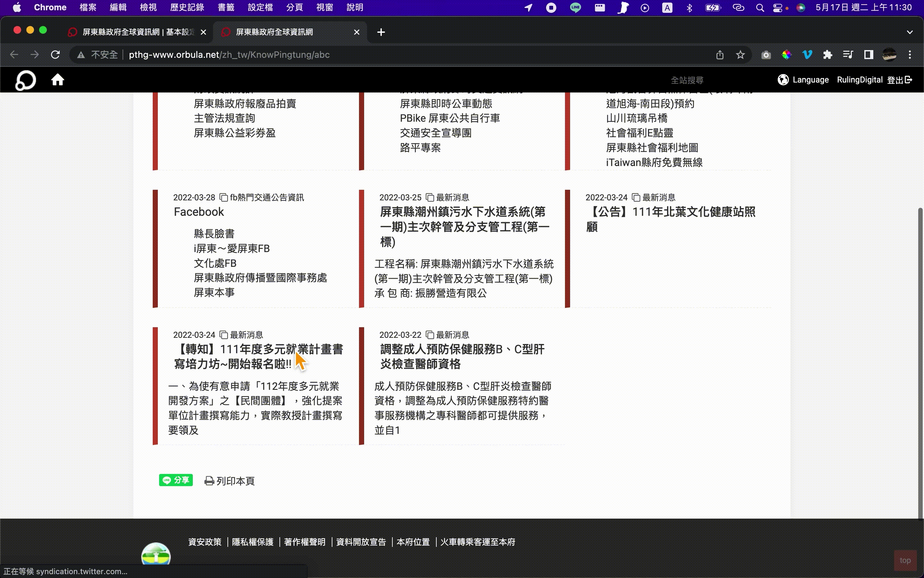Click footer link 隱私權保護
The height and width of the screenshot is (578, 924).
(x=252, y=542)
